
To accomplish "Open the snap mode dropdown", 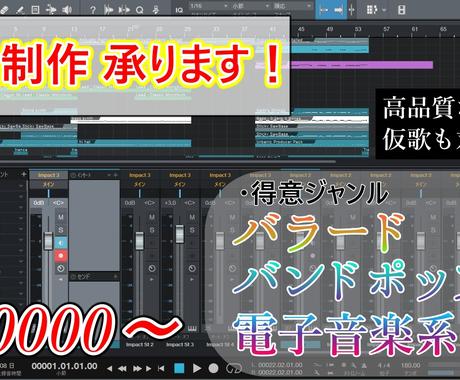I will (x=293, y=6).
